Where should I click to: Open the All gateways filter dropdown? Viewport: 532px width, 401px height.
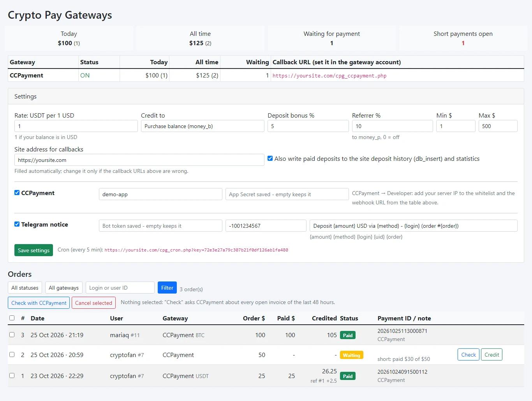tap(64, 288)
